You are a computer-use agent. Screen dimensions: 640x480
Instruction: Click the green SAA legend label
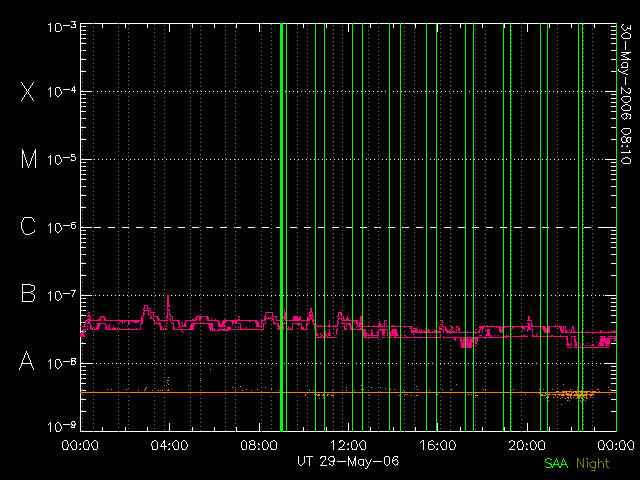click(x=556, y=463)
